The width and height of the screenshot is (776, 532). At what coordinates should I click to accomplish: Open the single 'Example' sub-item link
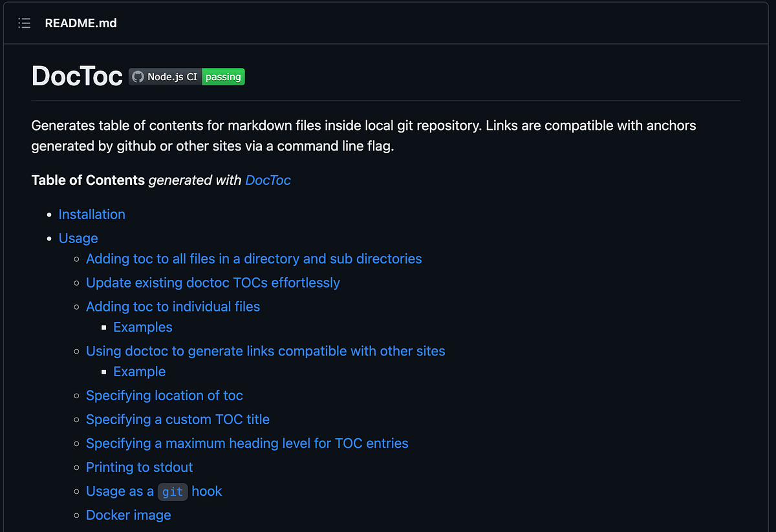(x=139, y=372)
